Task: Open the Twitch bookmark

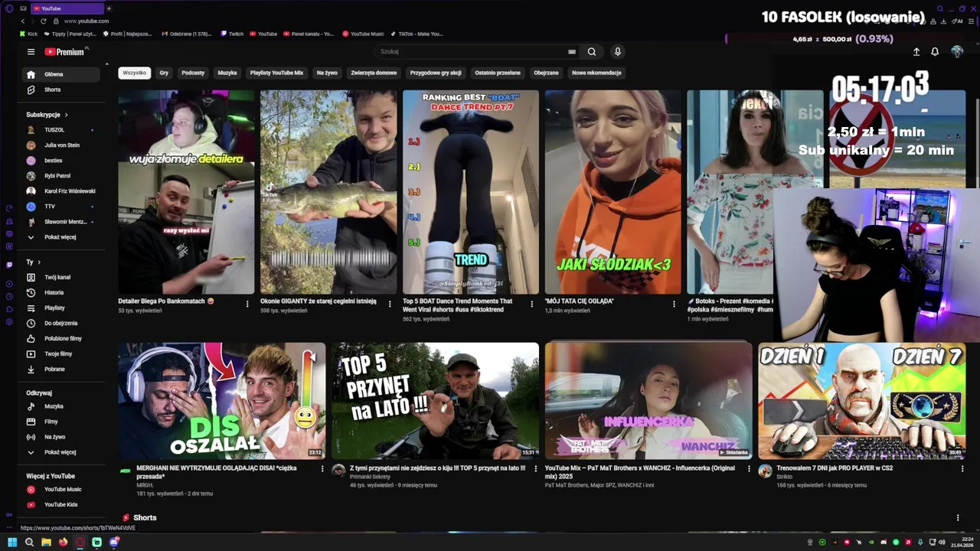Action: (x=232, y=34)
